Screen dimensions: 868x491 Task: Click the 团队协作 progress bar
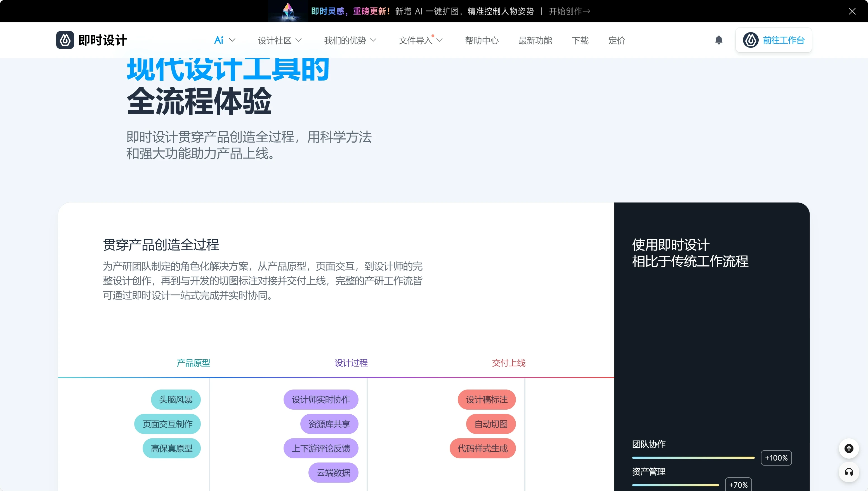pyautogui.click(x=693, y=458)
